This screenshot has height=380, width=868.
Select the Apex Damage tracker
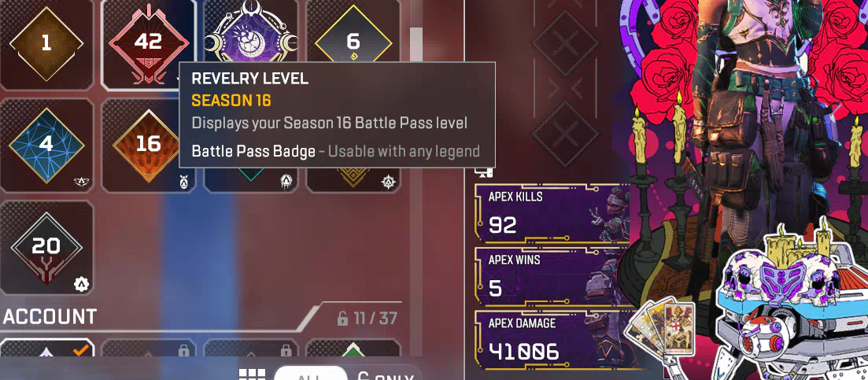(552, 340)
